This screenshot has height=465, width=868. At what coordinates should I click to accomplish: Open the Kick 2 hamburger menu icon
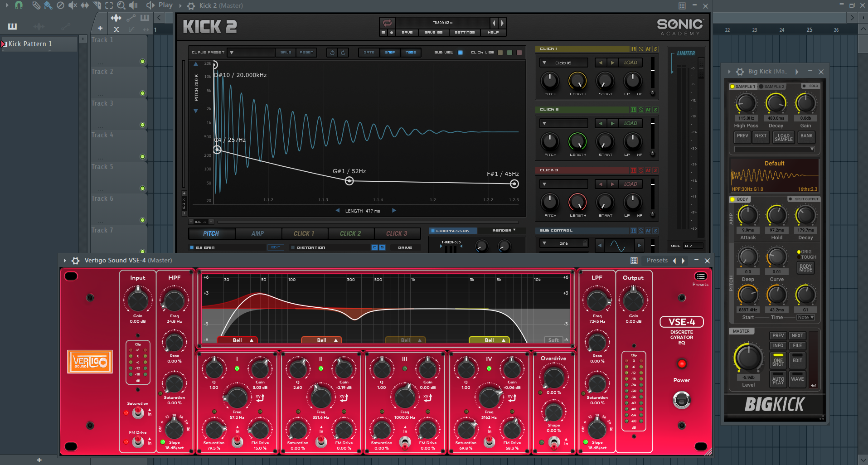coord(383,33)
